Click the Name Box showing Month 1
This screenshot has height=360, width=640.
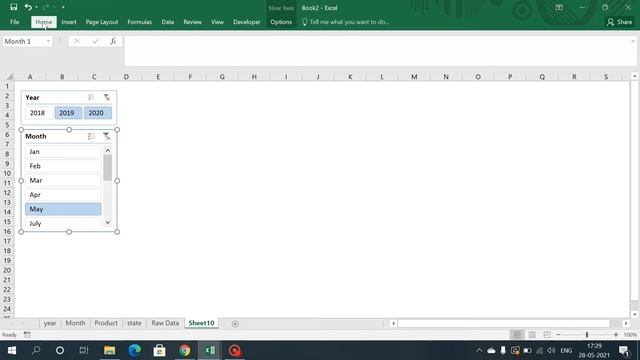24,42
